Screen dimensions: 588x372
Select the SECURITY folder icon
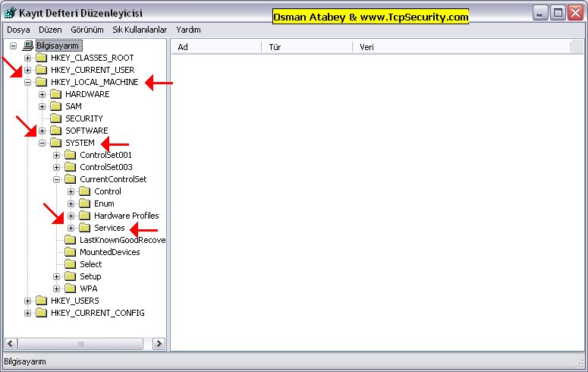click(x=55, y=118)
